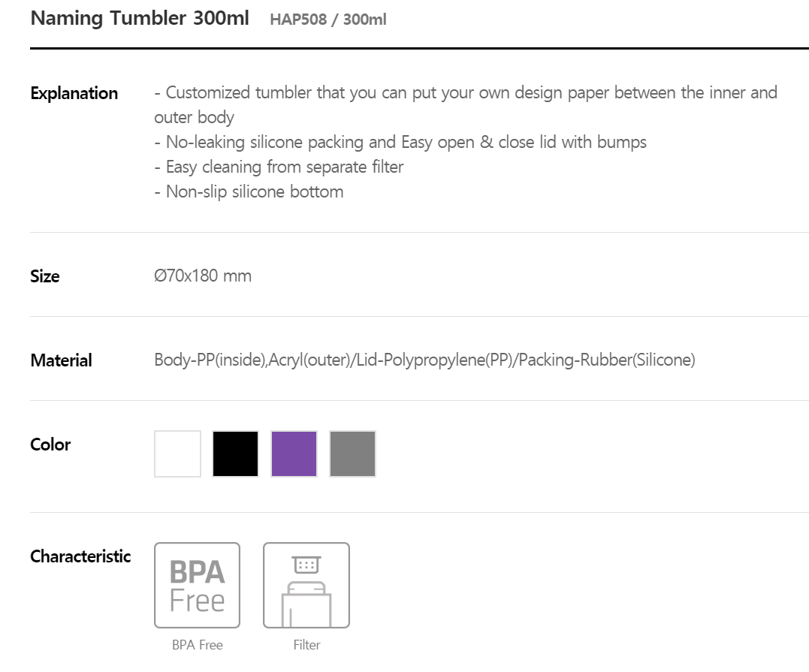Screen dimensions: 809x672
Task: Click the BPA Free characteristic icon
Action: pyautogui.click(x=197, y=586)
